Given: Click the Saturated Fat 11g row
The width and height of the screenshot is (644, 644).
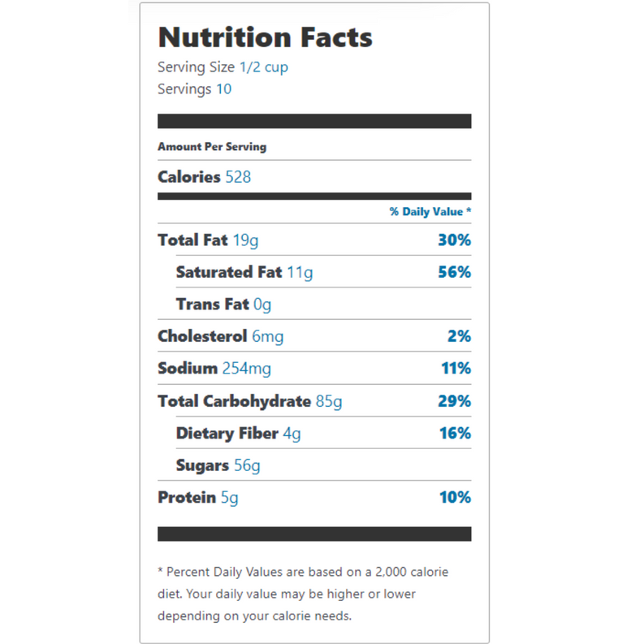Looking at the screenshot, I should 323,272.
